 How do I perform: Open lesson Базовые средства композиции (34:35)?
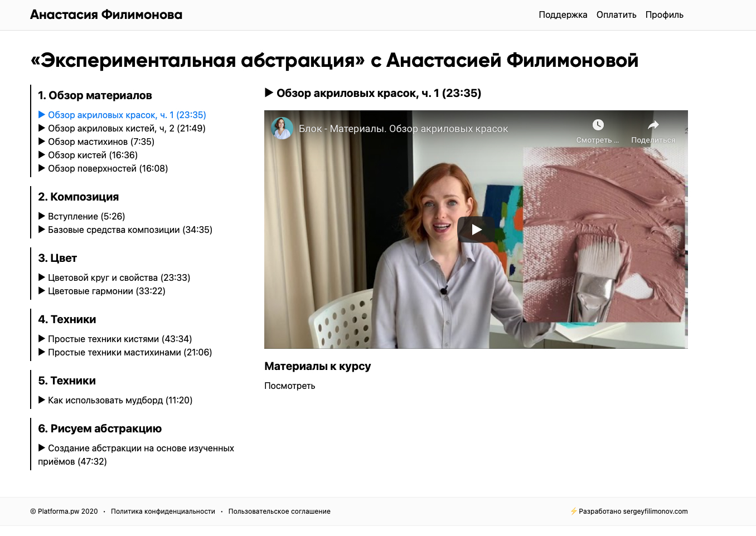[x=125, y=230]
